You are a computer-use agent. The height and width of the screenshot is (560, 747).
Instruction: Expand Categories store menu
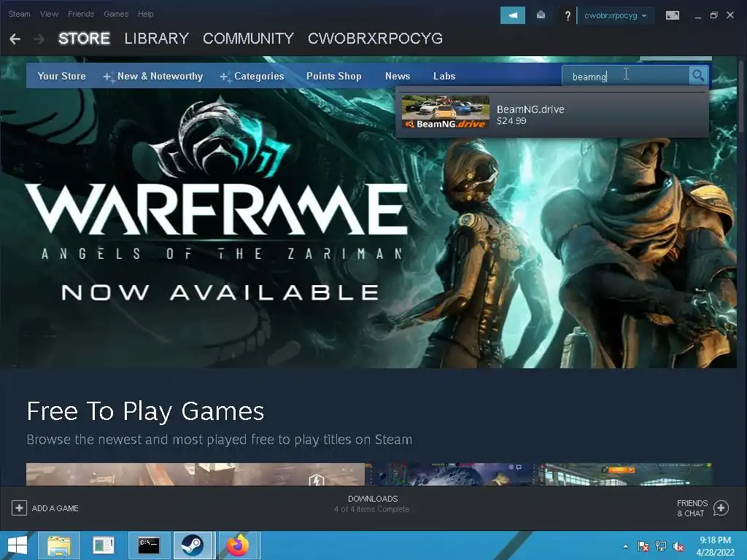point(252,76)
